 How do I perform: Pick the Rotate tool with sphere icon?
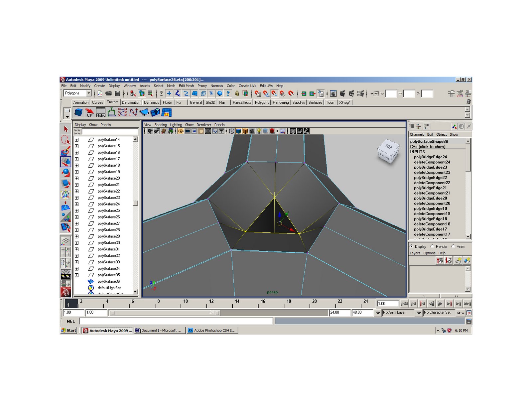click(66, 173)
